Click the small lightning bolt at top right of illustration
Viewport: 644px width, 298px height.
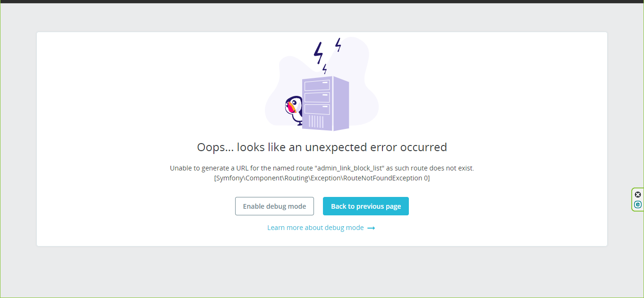pyautogui.click(x=338, y=45)
